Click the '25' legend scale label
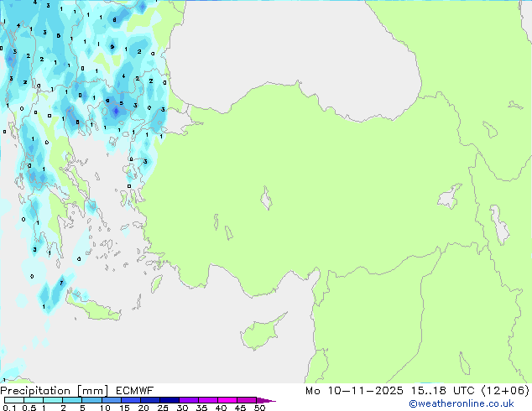This screenshot has height=411, width=532. pyautogui.click(x=163, y=408)
